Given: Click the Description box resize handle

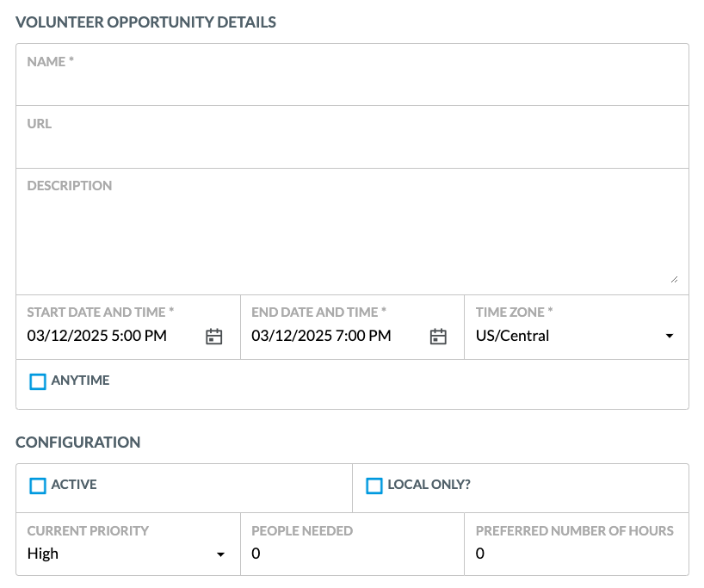Looking at the screenshot, I should click(x=675, y=280).
